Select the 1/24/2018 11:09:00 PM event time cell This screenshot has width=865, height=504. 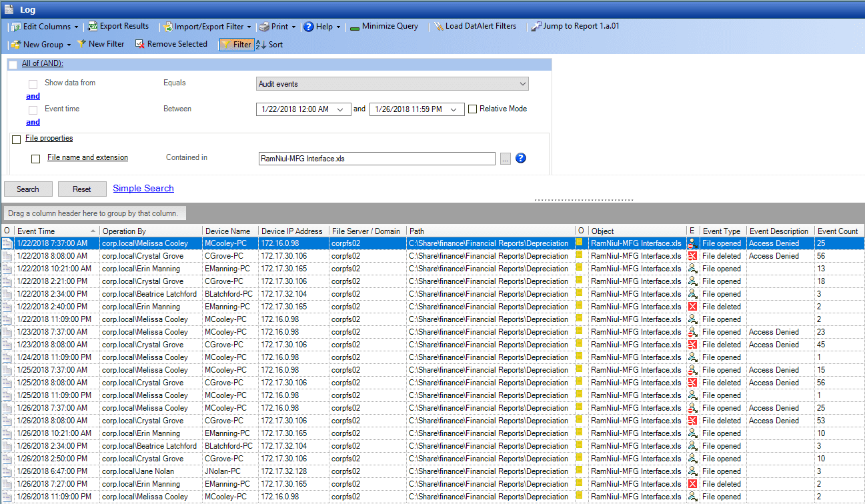tap(57, 357)
